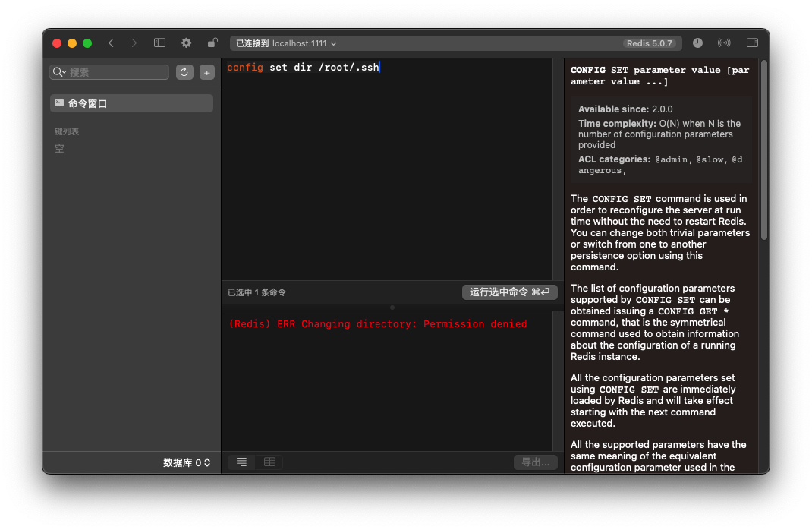Click the connection lock icon
Viewport: 812px width, 530px height.
point(213,43)
